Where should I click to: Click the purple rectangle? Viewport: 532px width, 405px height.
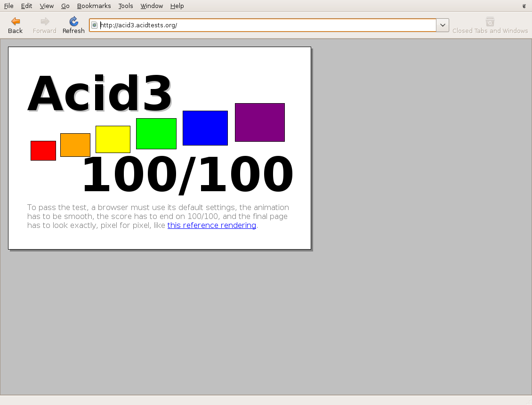260,122
